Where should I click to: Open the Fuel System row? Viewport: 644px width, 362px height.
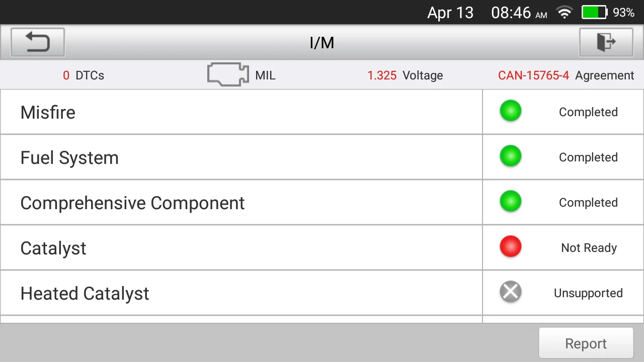[x=242, y=157]
